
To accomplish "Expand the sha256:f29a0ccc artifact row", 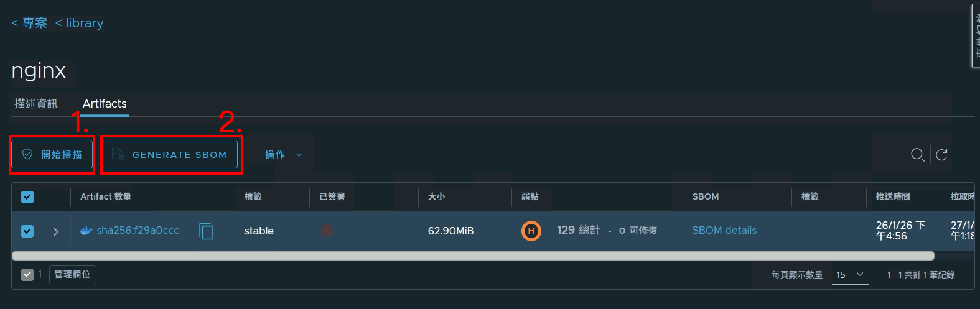I will click(56, 231).
